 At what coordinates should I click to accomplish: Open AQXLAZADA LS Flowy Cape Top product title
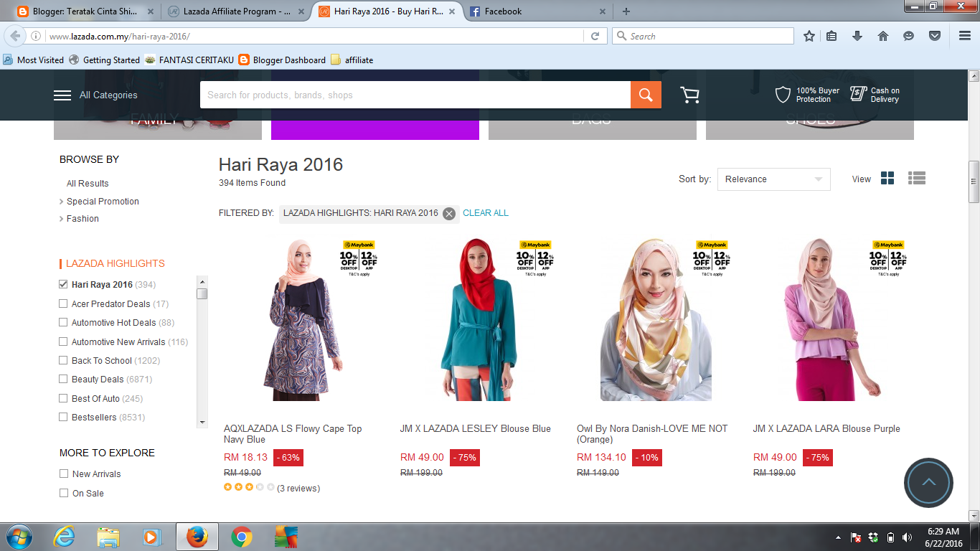[293, 434]
